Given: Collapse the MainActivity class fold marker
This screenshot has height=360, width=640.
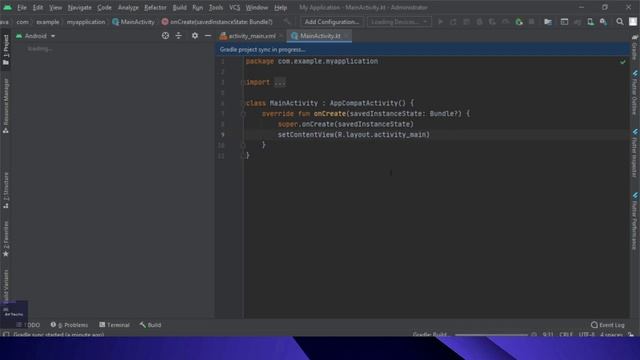Looking at the screenshot, I should click(243, 103).
